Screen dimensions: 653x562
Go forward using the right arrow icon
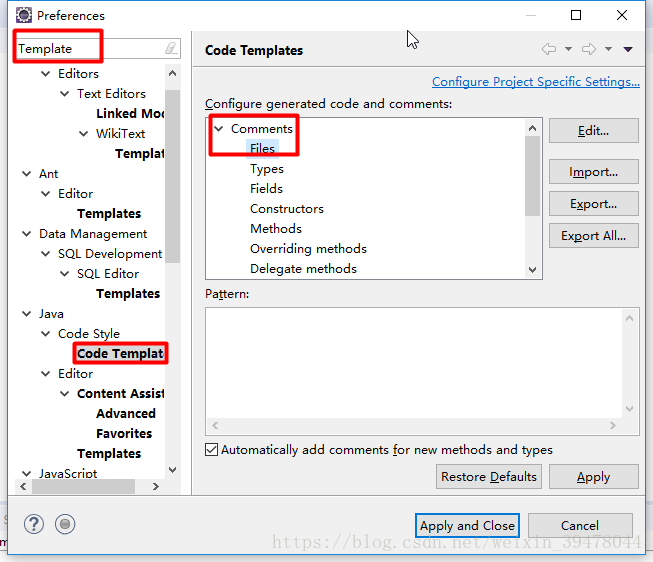point(589,49)
